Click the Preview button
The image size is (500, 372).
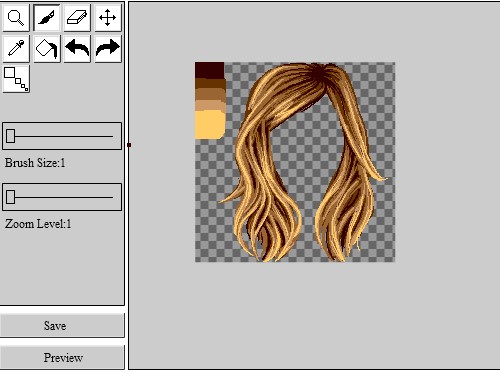point(62,358)
